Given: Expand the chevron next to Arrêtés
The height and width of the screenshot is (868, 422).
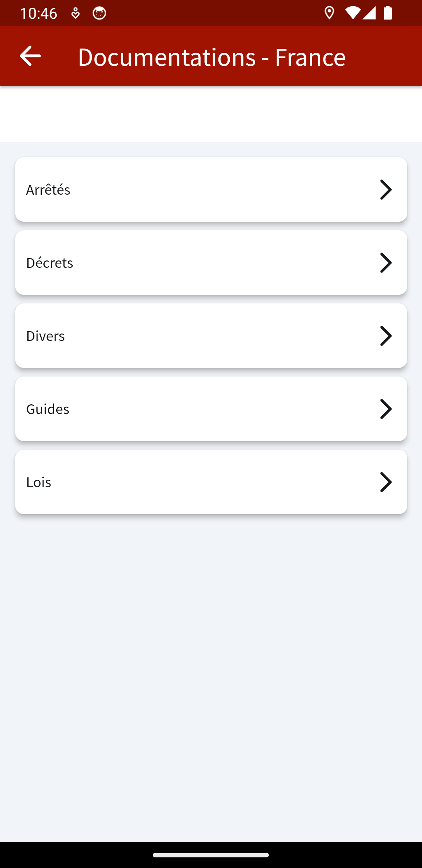Looking at the screenshot, I should pos(386,190).
